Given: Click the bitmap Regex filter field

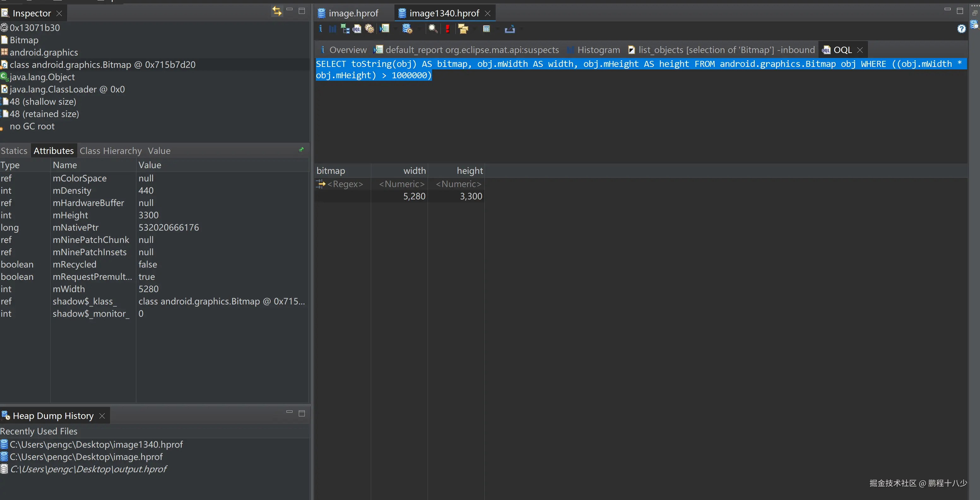Looking at the screenshot, I should click(345, 184).
